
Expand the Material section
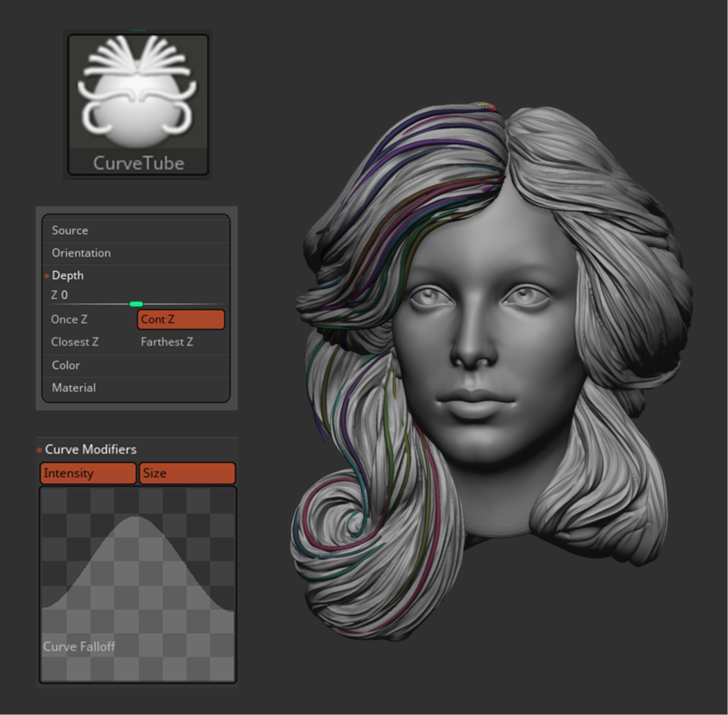click(136, 388)
